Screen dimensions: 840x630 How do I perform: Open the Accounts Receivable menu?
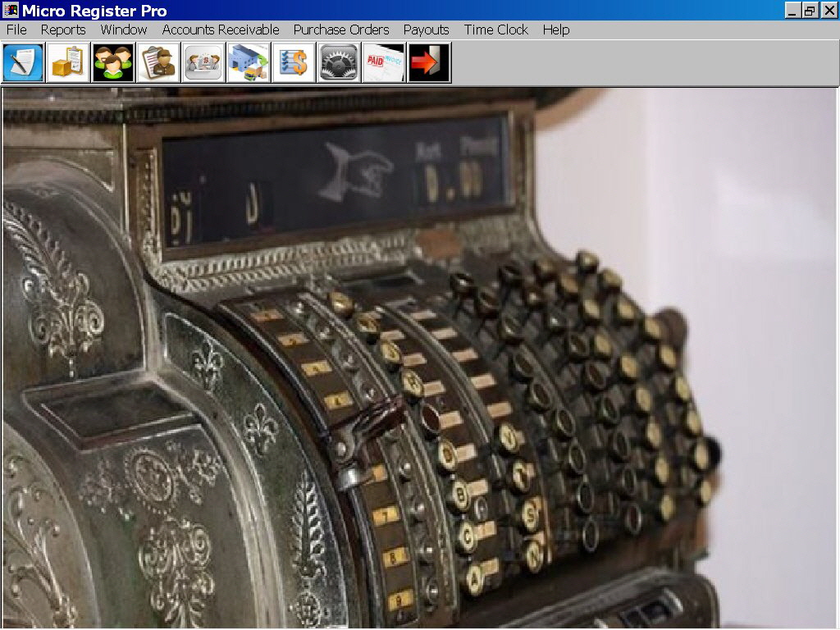pos(221,30)
